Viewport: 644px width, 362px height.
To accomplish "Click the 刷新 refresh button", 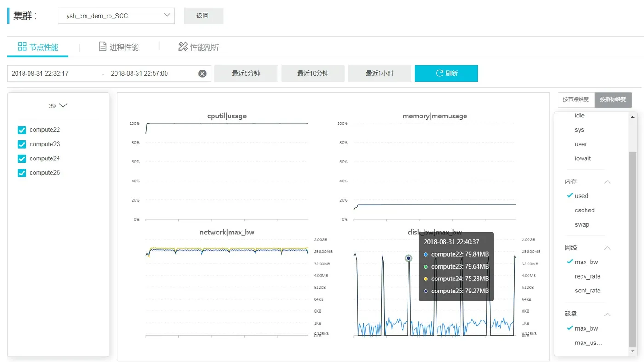I will [x=446, y=73].
